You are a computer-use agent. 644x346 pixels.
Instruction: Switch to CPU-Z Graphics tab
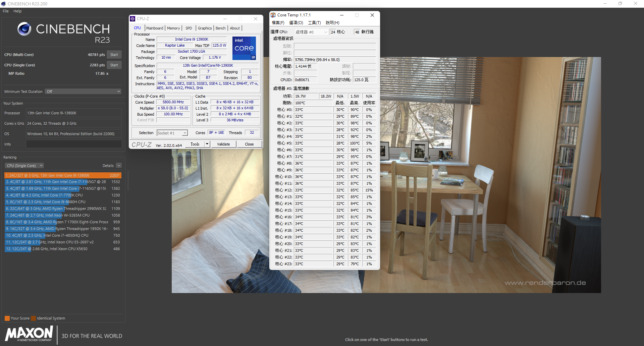coord(205,28)
